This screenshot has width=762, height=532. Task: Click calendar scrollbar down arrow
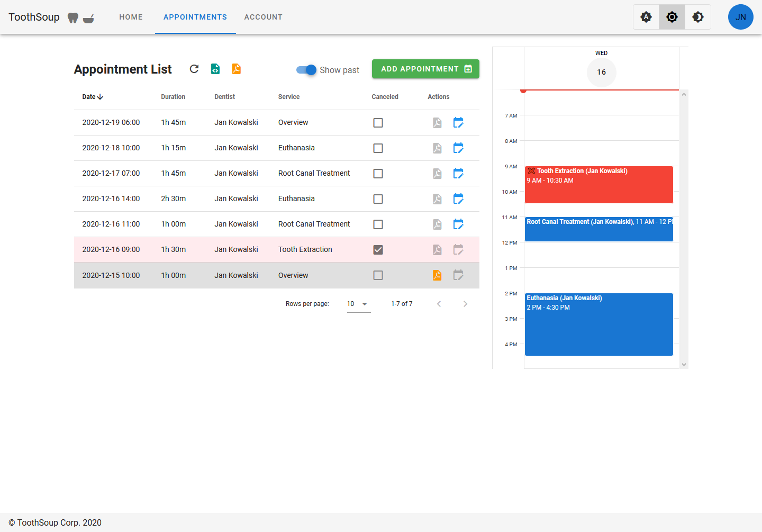(684, 365)
